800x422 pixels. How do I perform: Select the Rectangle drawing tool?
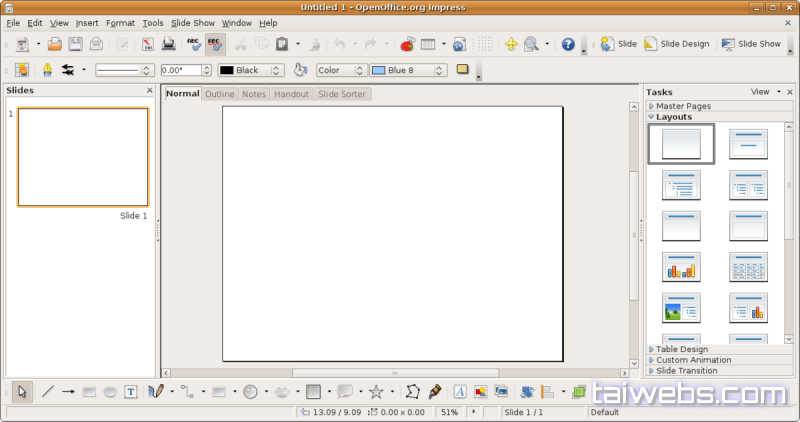coord(88,392)
